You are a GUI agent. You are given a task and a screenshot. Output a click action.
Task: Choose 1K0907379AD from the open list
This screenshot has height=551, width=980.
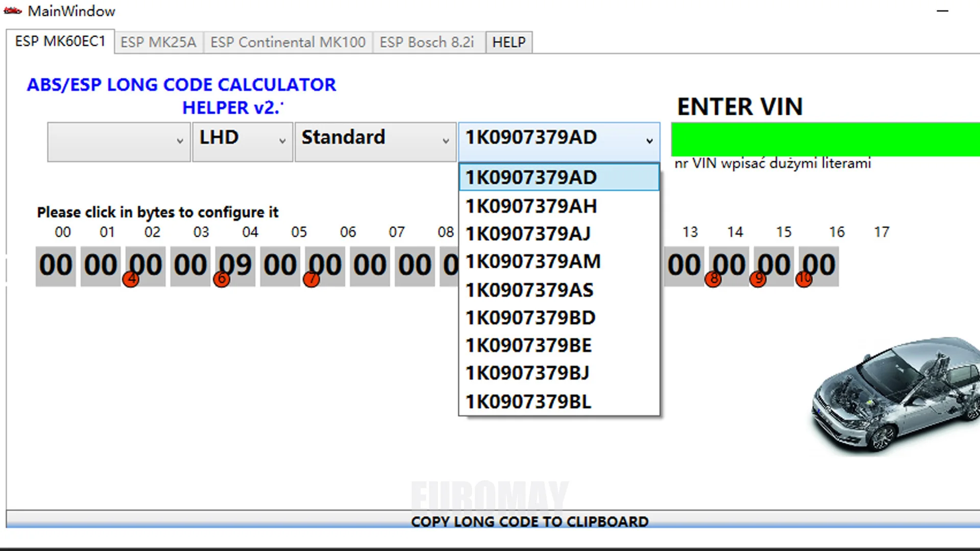tap(559, 177)
